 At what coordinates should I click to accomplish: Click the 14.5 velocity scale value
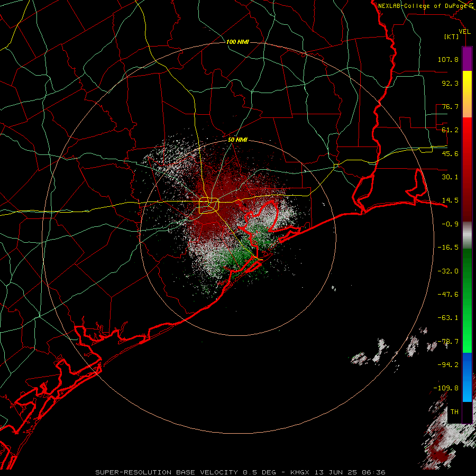click(450, 200)
